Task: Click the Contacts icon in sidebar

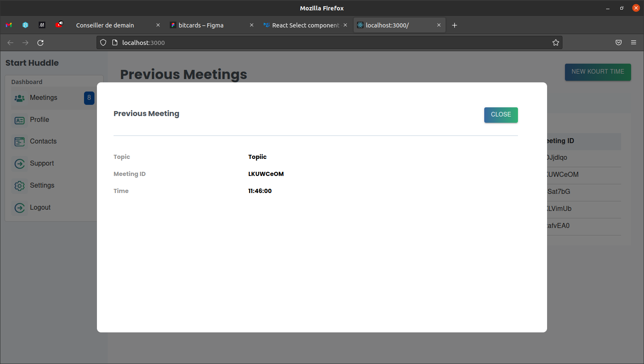Action: 20,142
